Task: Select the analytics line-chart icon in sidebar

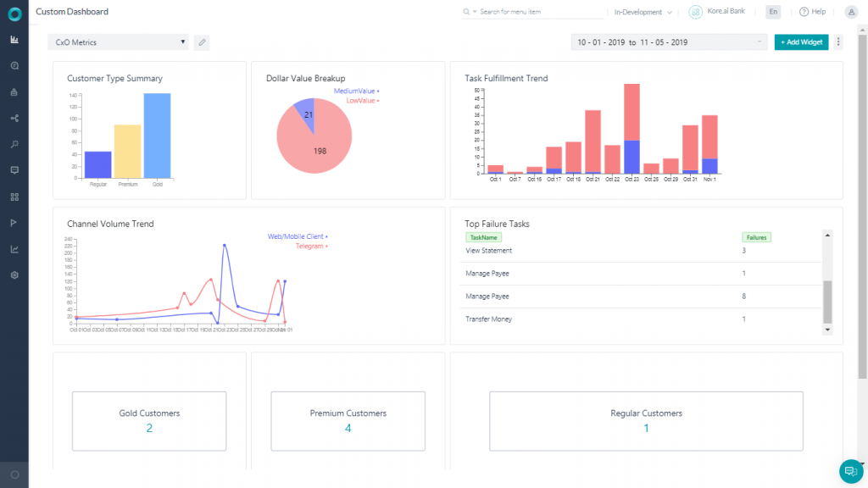Action: 13,248
